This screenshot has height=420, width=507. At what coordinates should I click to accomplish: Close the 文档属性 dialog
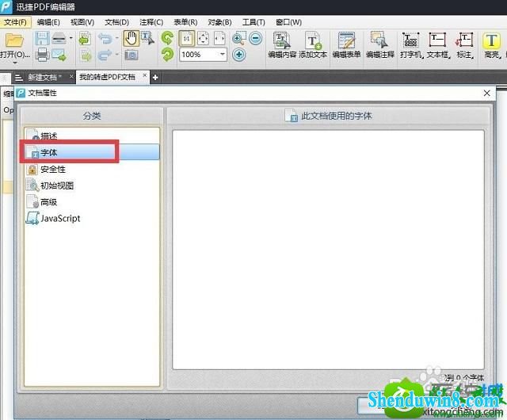pos(486,94)
